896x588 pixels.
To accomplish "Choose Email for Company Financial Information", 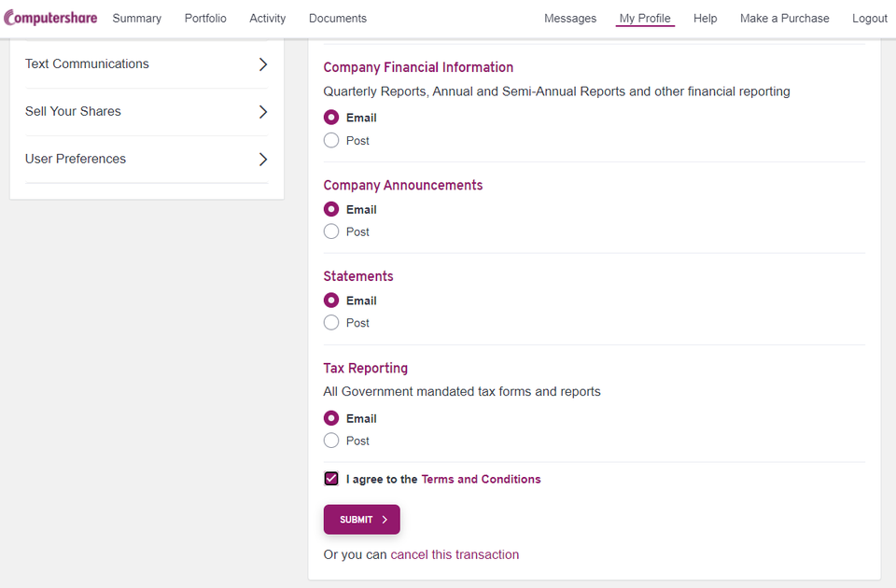I will [x=331, y=118].
